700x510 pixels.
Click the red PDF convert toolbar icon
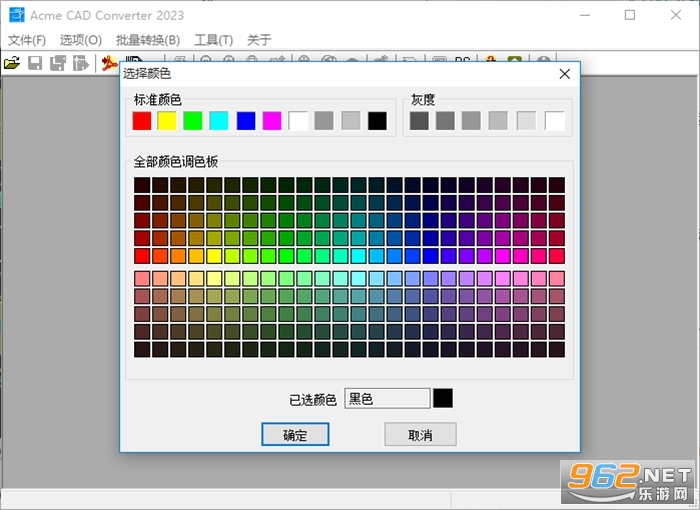click(108, 63)
